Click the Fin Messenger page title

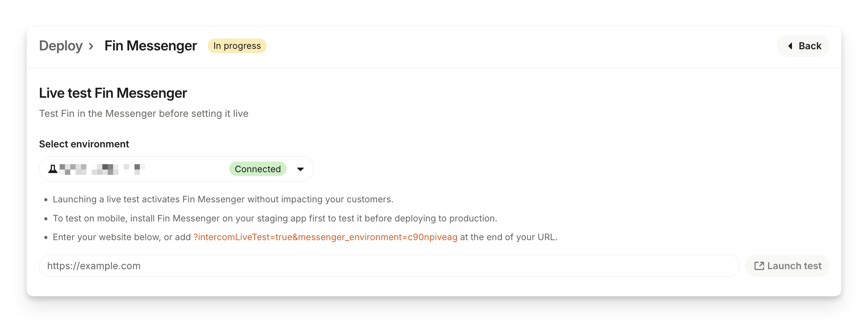151,46
